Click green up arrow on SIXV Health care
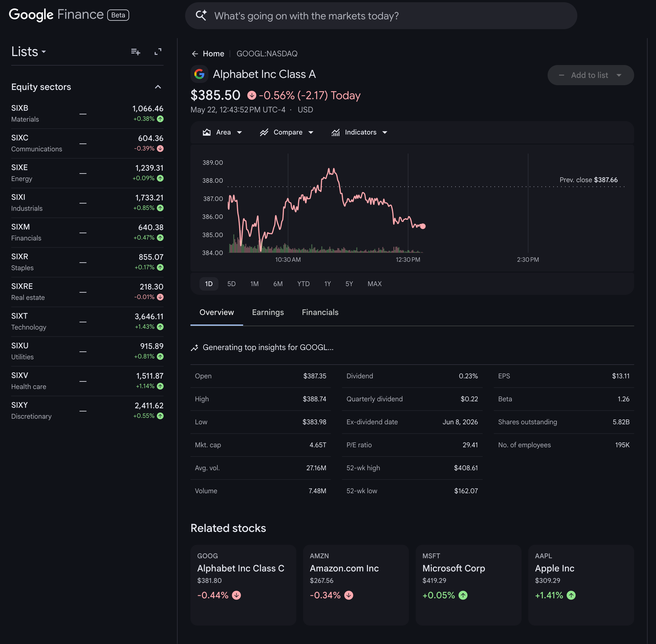Image resolution: width=656 pixels, height=644 pixels. click(x=160, y=386)
